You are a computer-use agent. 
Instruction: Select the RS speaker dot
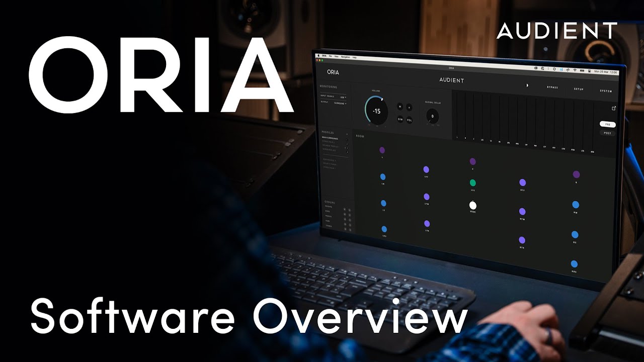[575, 235]
